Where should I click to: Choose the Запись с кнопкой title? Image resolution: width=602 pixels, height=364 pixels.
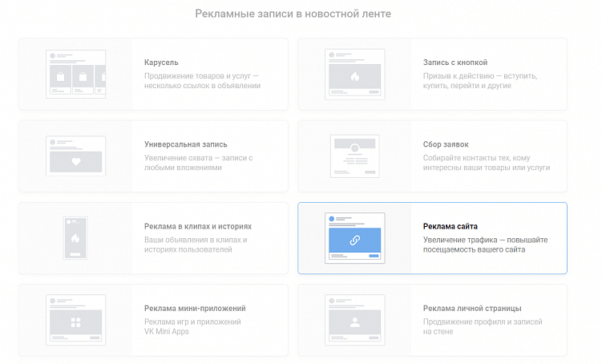tap(455, 63)
